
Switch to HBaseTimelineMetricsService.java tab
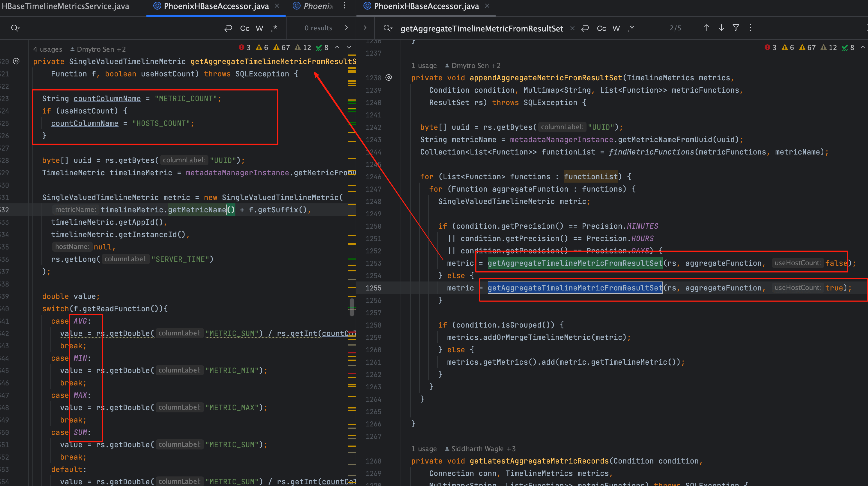tap(65, 6)
